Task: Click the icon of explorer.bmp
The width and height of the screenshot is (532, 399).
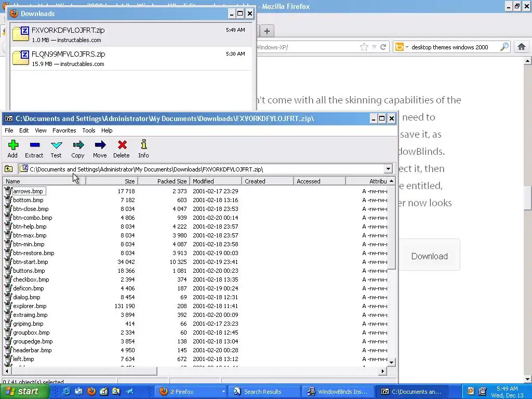Action: click(x=8, y=305)
